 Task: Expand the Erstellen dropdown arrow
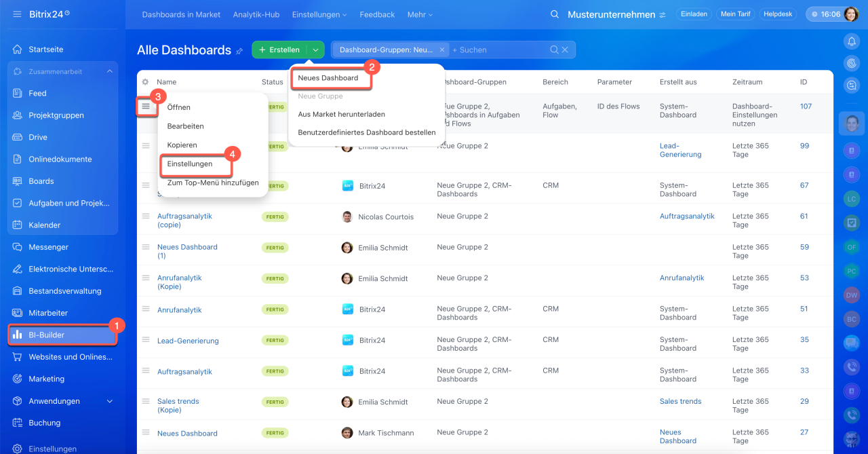pos(315,50)
